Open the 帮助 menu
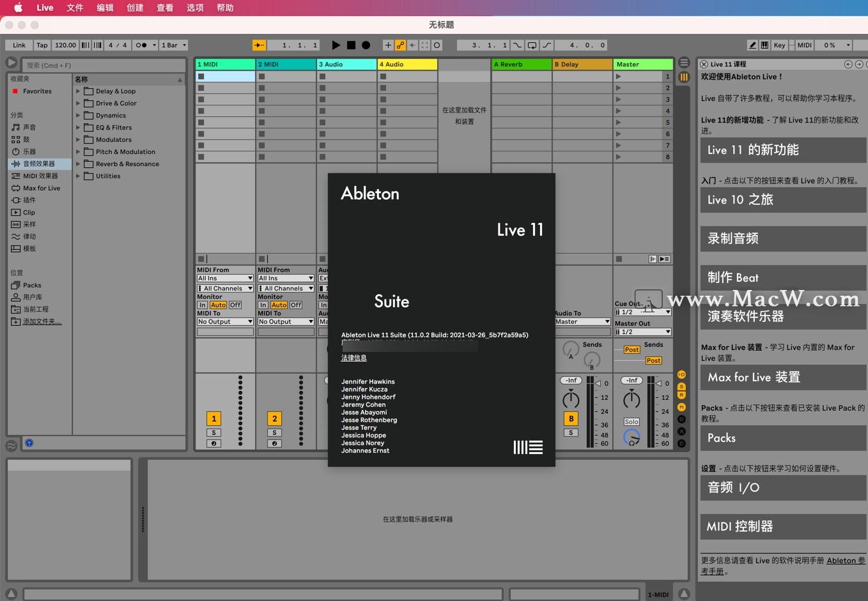 point(226,8)
